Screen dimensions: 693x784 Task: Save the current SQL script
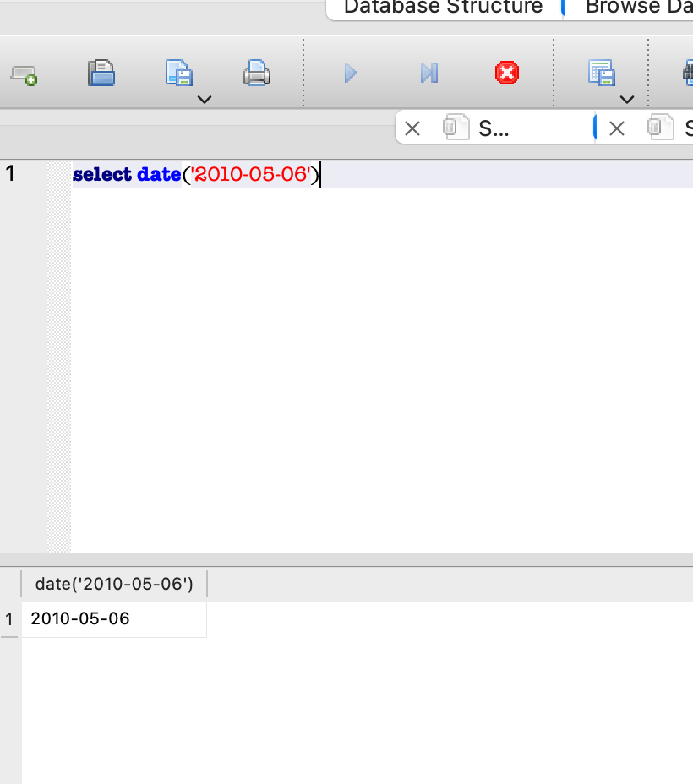click(177, 73)
